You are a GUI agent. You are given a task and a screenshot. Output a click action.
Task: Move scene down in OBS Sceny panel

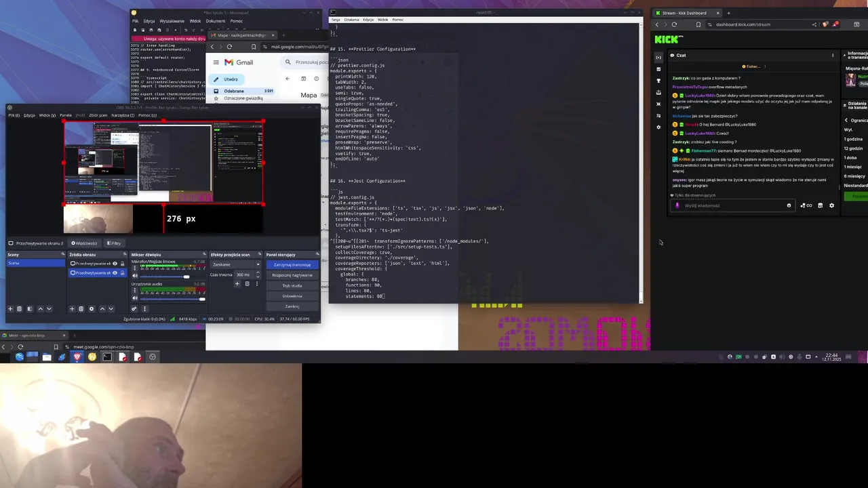pyautogui.click(x=49, y=309)
